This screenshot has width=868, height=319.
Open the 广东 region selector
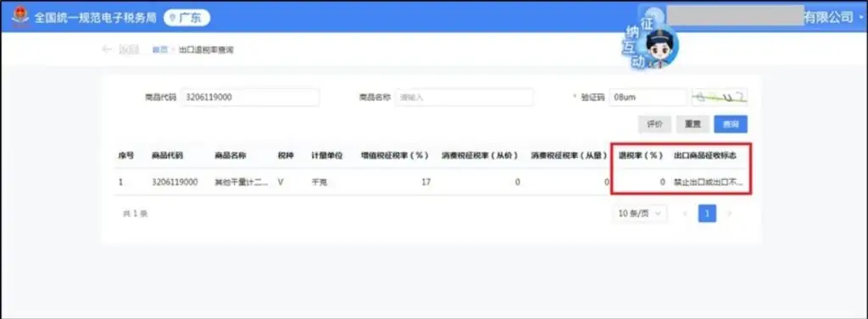click(x=187, y=18)
